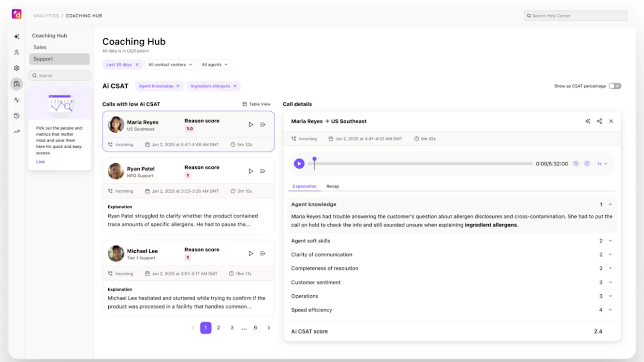Viewport: 644px width, 362px height.
Task: Click the Coaching Hub sidebar heading
Action: pyautogui.click(x=49, y=36)
